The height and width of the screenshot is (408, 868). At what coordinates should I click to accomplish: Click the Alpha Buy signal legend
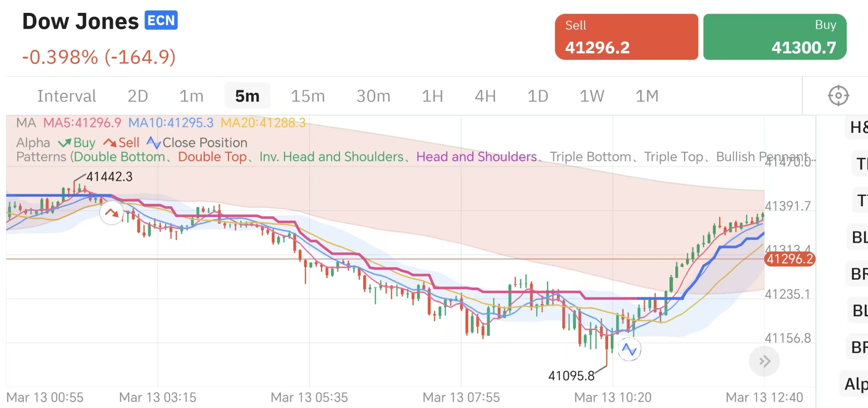tap(77, 143)
